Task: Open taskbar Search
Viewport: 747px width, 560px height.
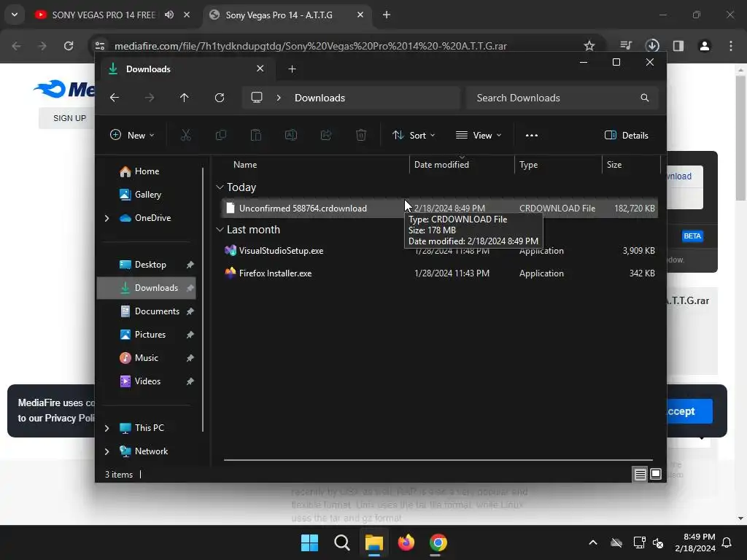Action: (x=341, y=542)
